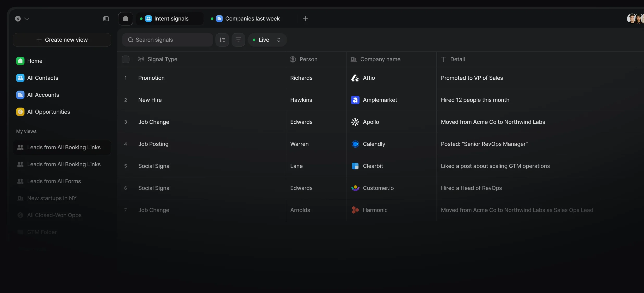The width and height of the screenshot is (644, 293).
Task: Click the detail Hired 12 people this month
Action: tap(475, 100)
